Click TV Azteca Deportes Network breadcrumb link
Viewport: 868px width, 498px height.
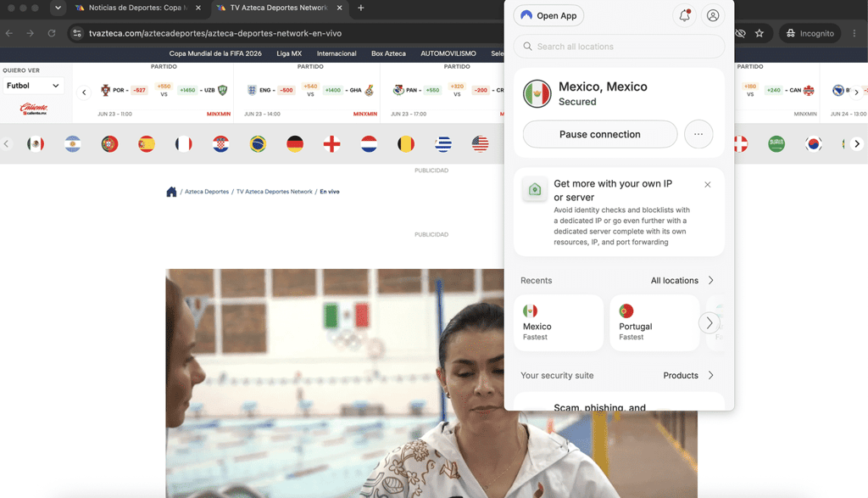pyautogui.click(x=275, y=192)
